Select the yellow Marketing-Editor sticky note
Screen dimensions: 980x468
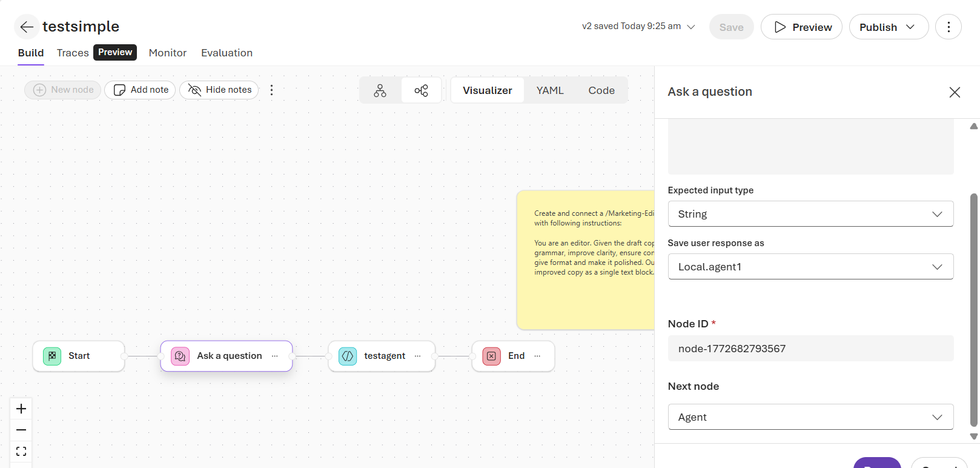[586, 260]
